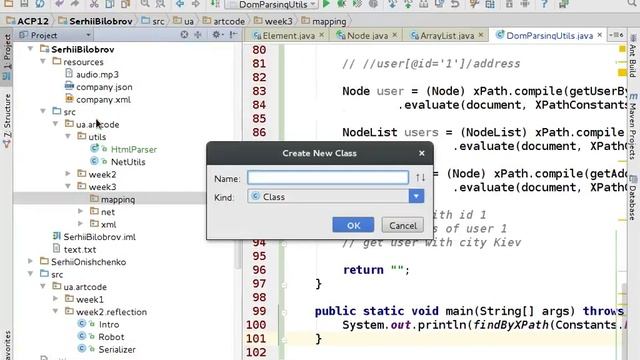Close the Node.java tab
Viewport: 640px width, 360px height.
395,35
